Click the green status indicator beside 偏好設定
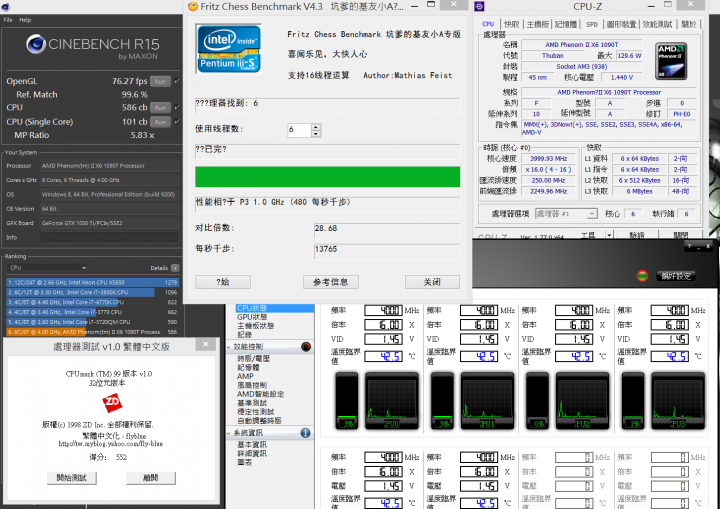The width and height of the screenshot is (720, 509). coord(642,276)
